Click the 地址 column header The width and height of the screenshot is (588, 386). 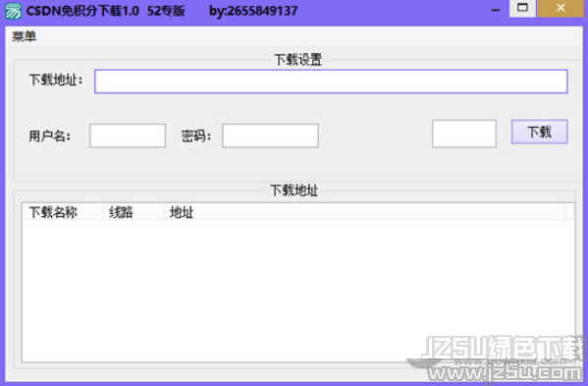364,212
